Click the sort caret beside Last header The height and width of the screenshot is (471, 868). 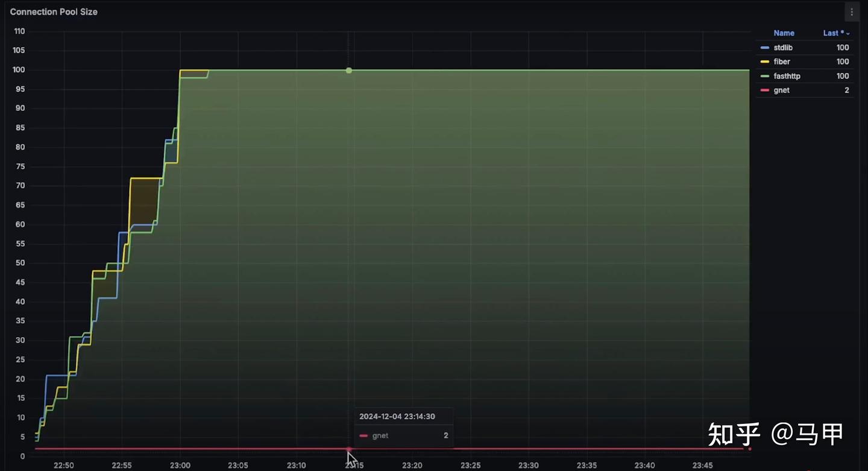[847, 33]
